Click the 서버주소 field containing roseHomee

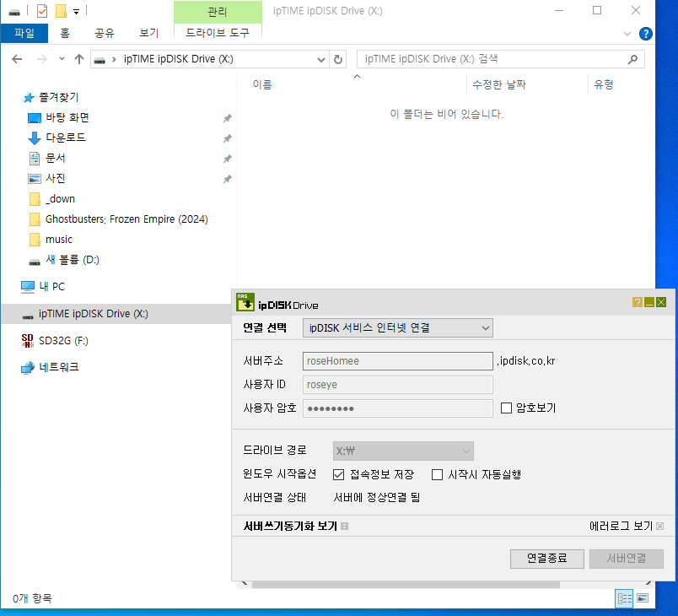(x=398, y=361)
